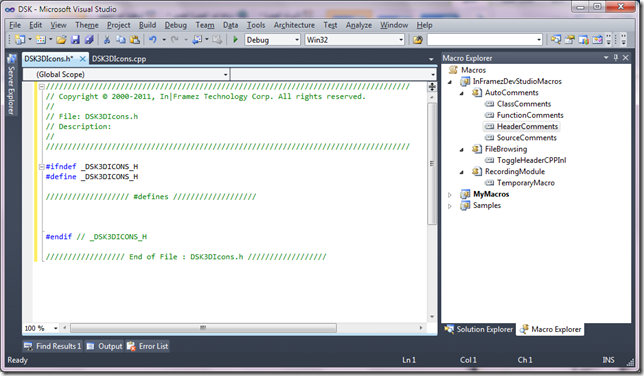The width and height of the screenshot is (644, 376).
Task: Open the Add New Item dropdown arrow
Action: click(51, 40)
